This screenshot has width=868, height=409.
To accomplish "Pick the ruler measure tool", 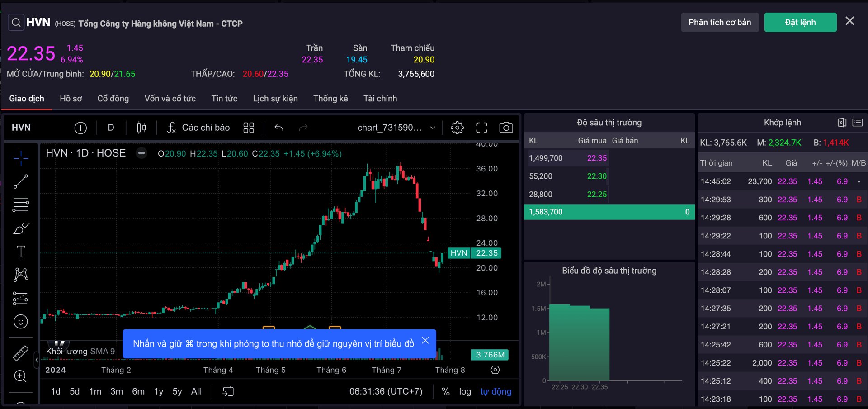I will tap(21, 353).
